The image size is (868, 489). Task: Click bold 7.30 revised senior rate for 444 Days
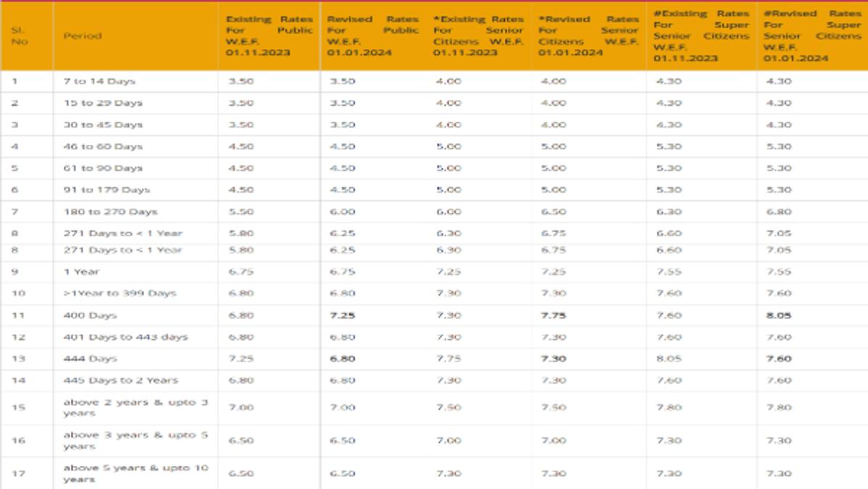[554, 359]
